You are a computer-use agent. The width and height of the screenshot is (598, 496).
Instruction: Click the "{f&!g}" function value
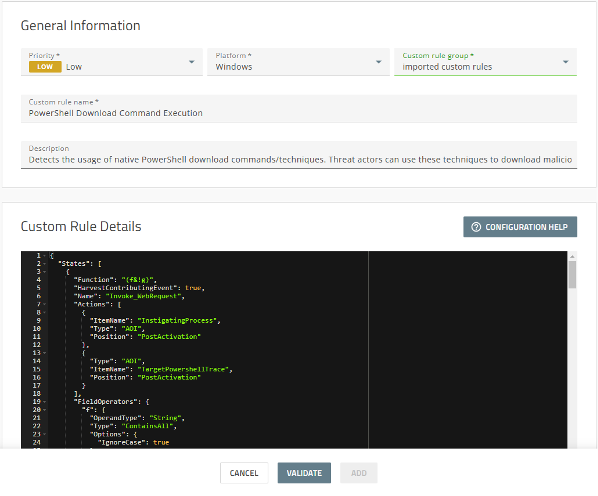pos(137,280)
